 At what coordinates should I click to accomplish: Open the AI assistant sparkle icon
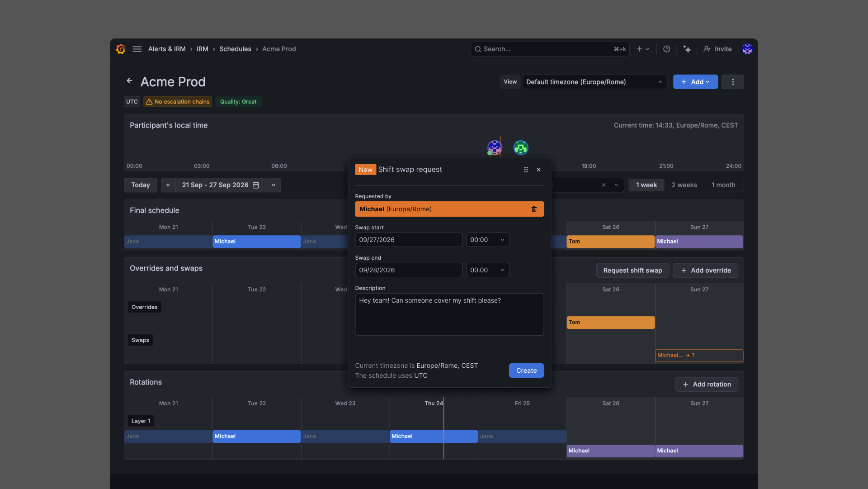click(x=687, y=49)
